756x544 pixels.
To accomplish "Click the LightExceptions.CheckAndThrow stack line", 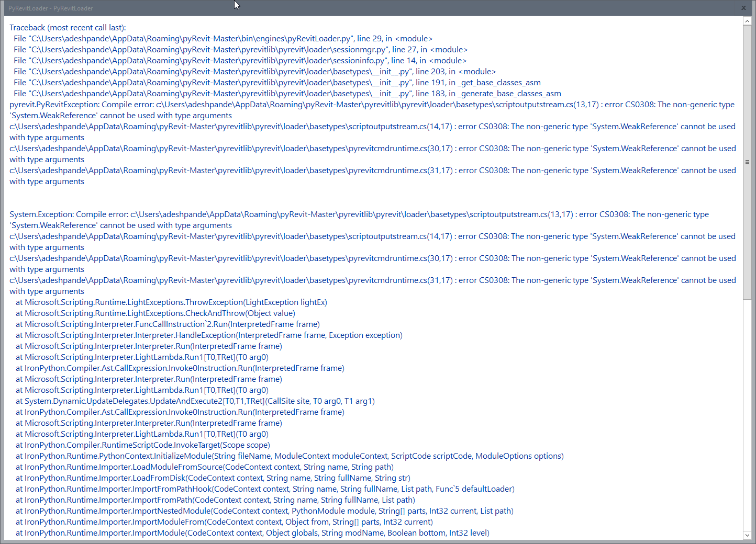I will 155,313.
